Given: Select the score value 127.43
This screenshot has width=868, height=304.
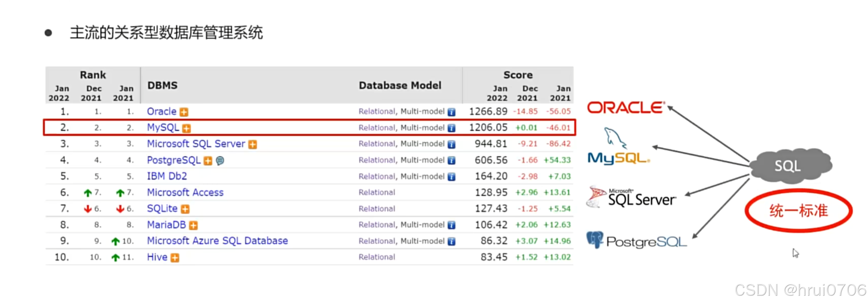Looking at the screenshot, I should (x=491, y=208).
